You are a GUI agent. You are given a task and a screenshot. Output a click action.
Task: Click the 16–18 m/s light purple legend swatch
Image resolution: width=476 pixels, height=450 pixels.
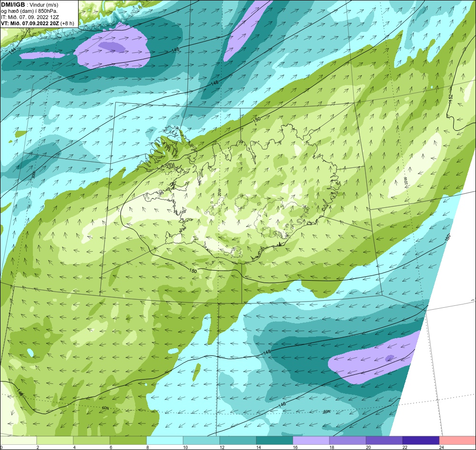click(x=311, y=440)
